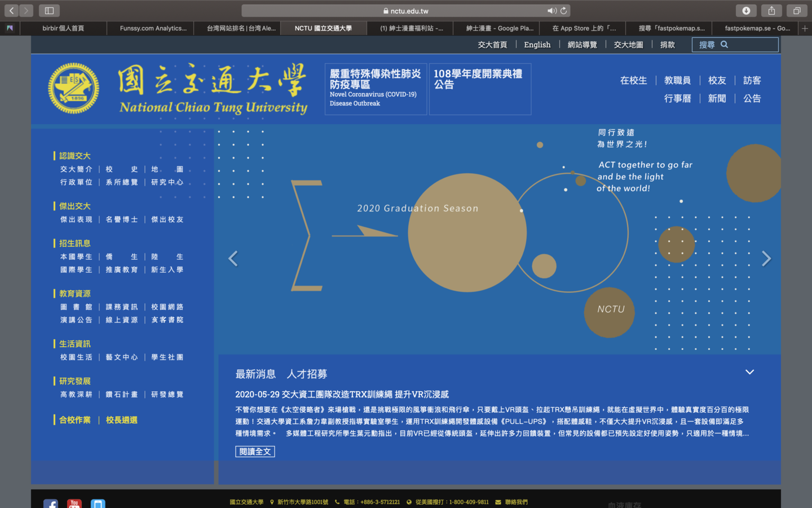Open 合校作業 in sidebar

click(x=75, y=420)
